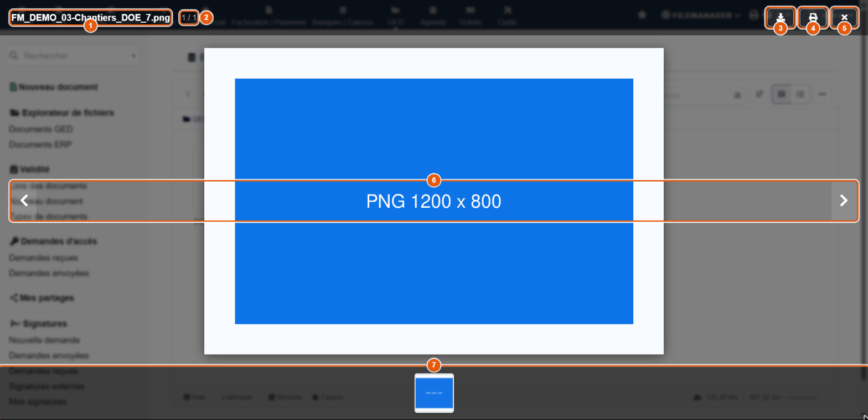Image resolution: width=868 pixels, height=420 pixels.
Task: Open the more options menu beside the view toggles
Action: 823,95
